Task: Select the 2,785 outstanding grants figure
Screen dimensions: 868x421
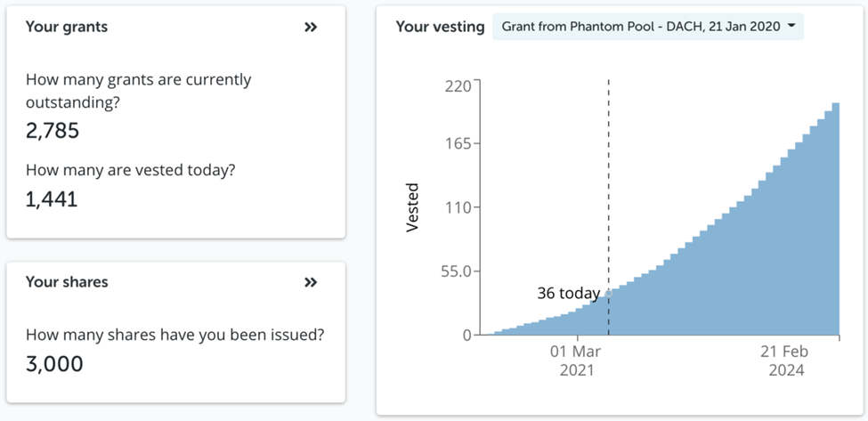Action: pyautogui.click(x=53, y=131)
